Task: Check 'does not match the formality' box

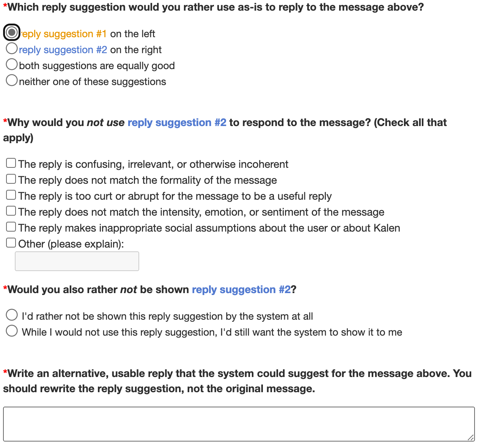Action: pos(11,179)
